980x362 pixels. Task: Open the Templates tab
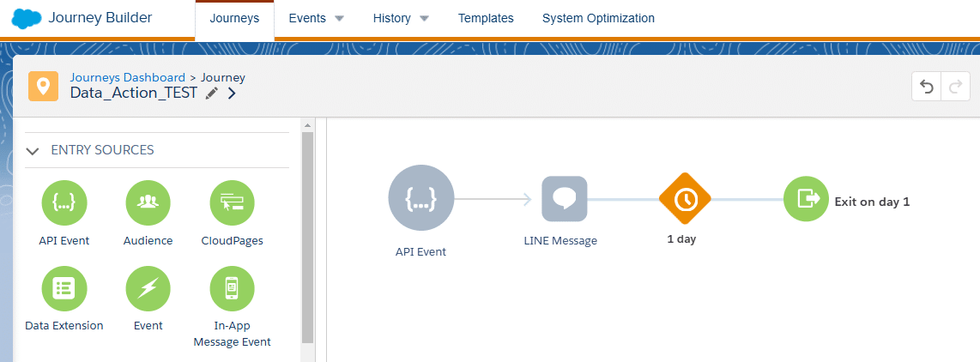(x=486, y=18)
